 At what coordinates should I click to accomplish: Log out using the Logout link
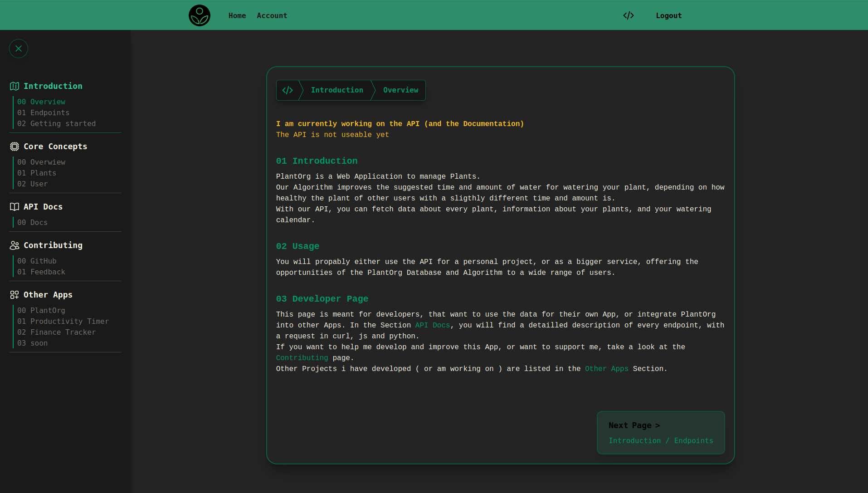[668, 15]
